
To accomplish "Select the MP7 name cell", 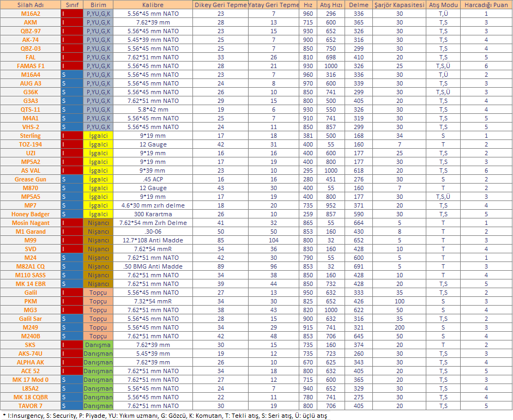I will click(x=31, y=205).
